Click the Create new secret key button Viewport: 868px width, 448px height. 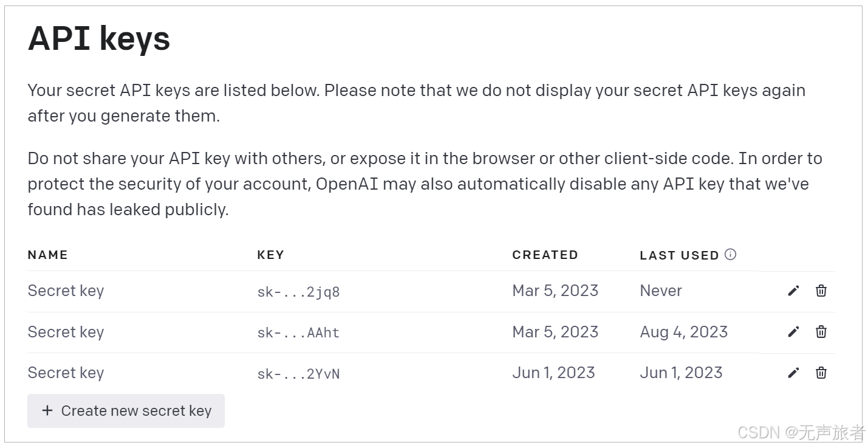pyautogui.click(x=126, y=411)
